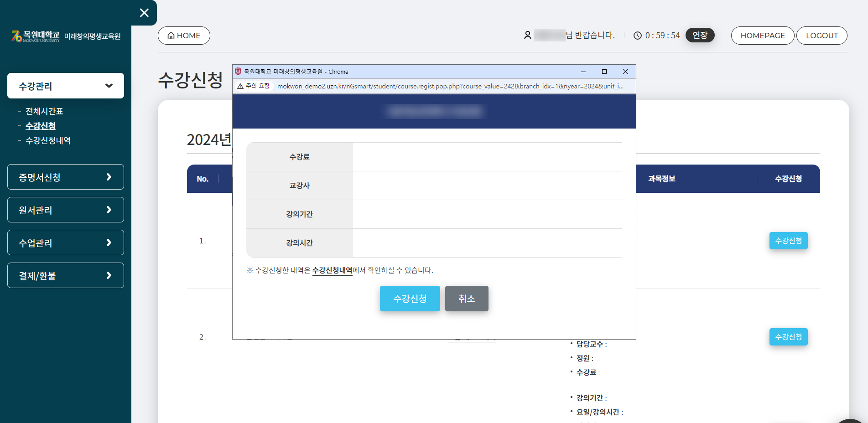
Task: Maximize the popup Chrome window
Action: 604,72
